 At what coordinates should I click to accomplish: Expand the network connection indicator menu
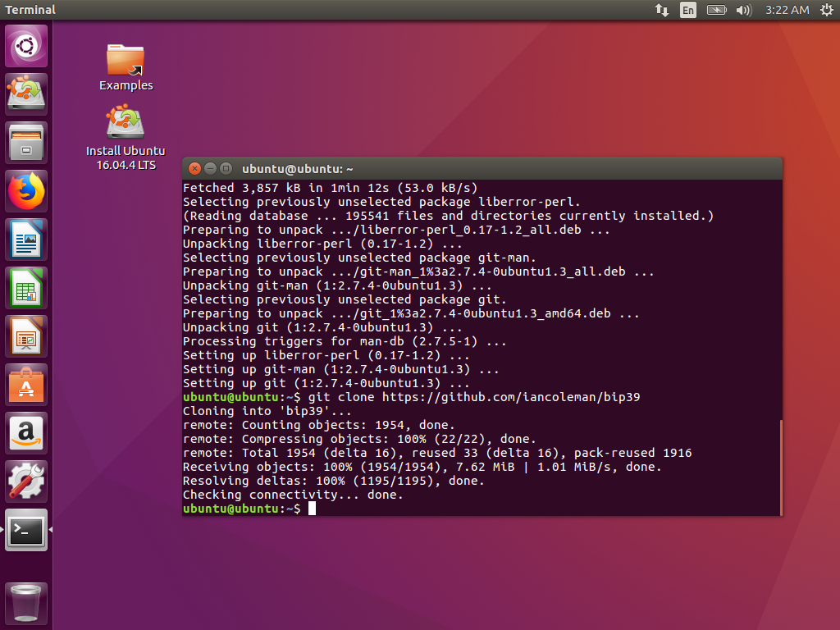tap(661, 10)
